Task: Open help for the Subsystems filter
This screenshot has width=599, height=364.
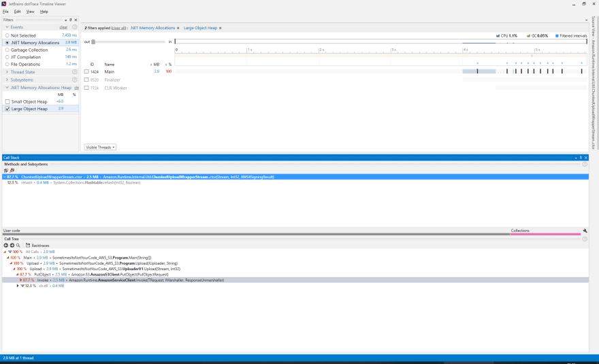Action: point(74,80)
